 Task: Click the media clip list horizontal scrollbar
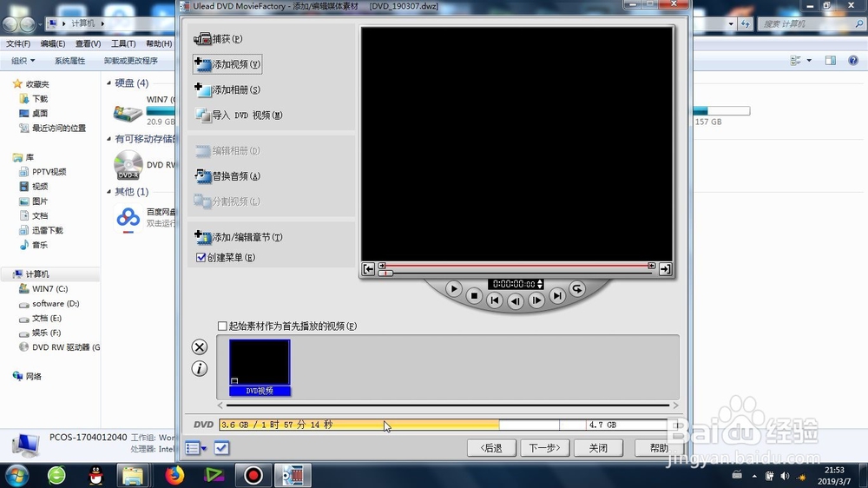click(x=448, y=406)
